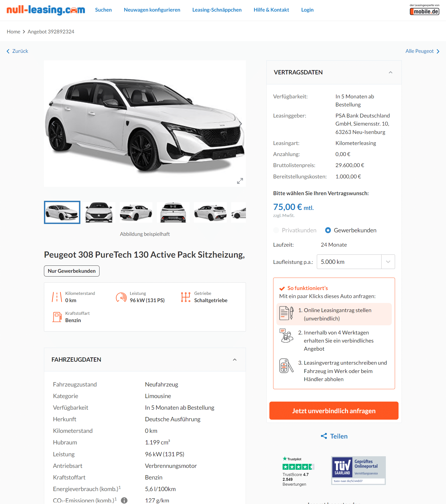Screen dimensions: 446x504
Task: Click the Leistung gauge icon
Action: pyautogui.click(x=121, y=297)
